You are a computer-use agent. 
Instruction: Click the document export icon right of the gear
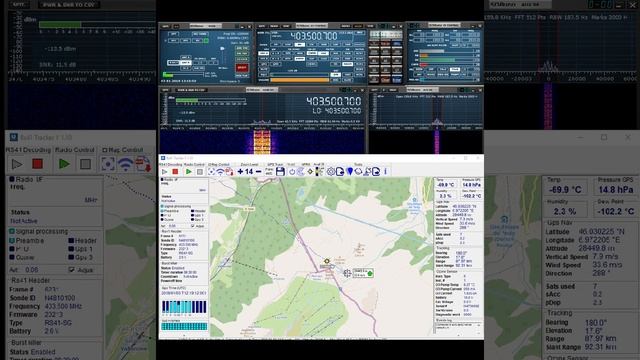[x=340, y=172]
